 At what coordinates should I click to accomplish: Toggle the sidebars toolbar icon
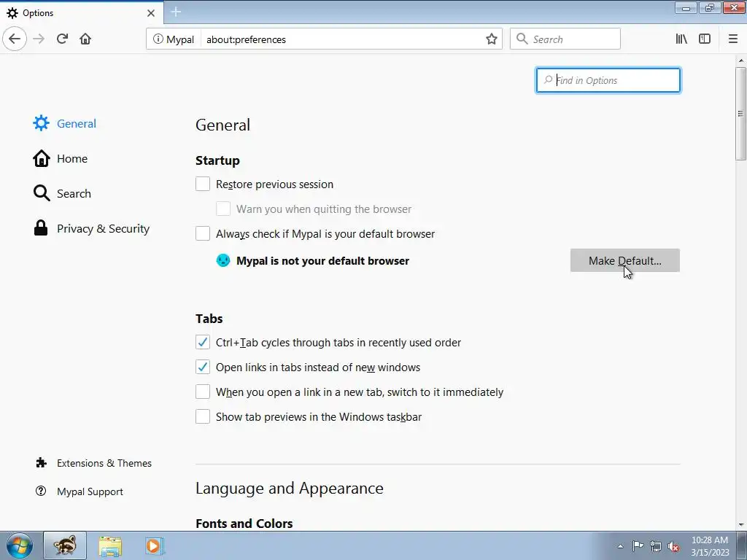tap(705, 39)
